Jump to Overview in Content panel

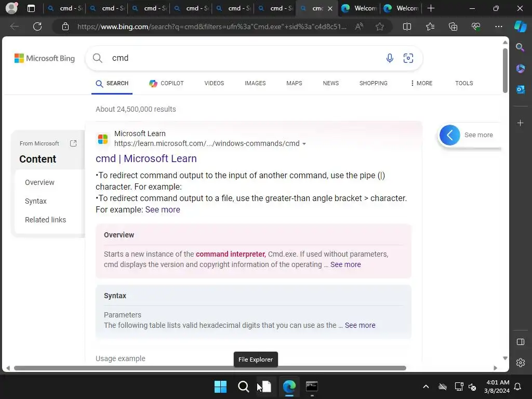pyautogui.click(x=39, y=182)
